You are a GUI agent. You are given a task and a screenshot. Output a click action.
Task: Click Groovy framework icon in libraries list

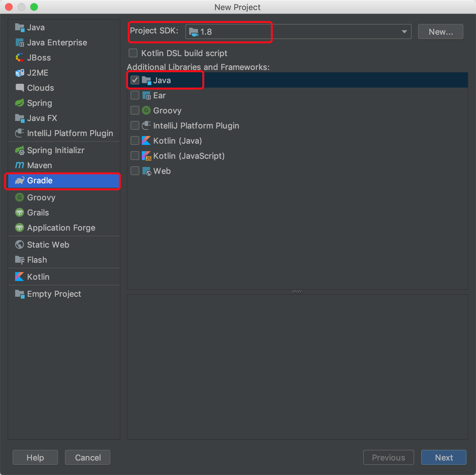[146, 110]
